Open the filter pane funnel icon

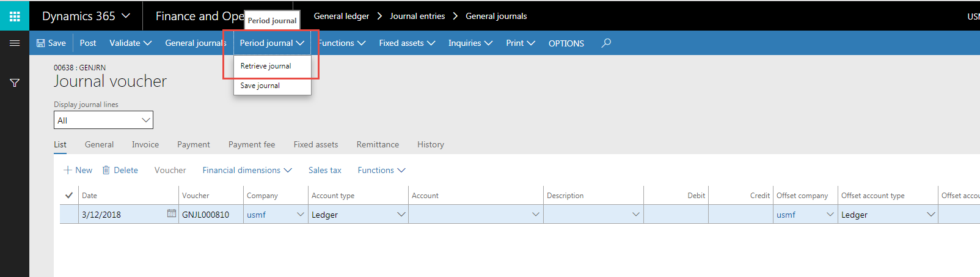coord(15,83)
